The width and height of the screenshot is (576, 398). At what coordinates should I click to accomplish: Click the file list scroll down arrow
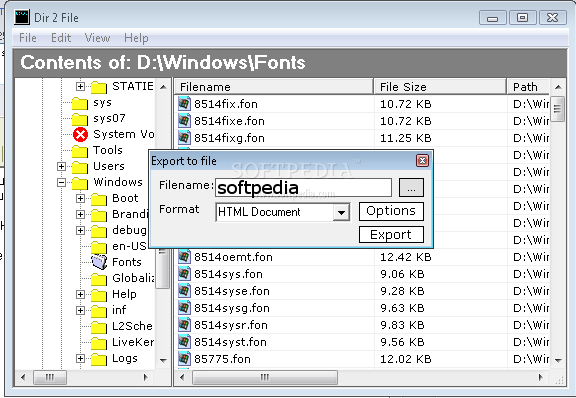point(558,361)
